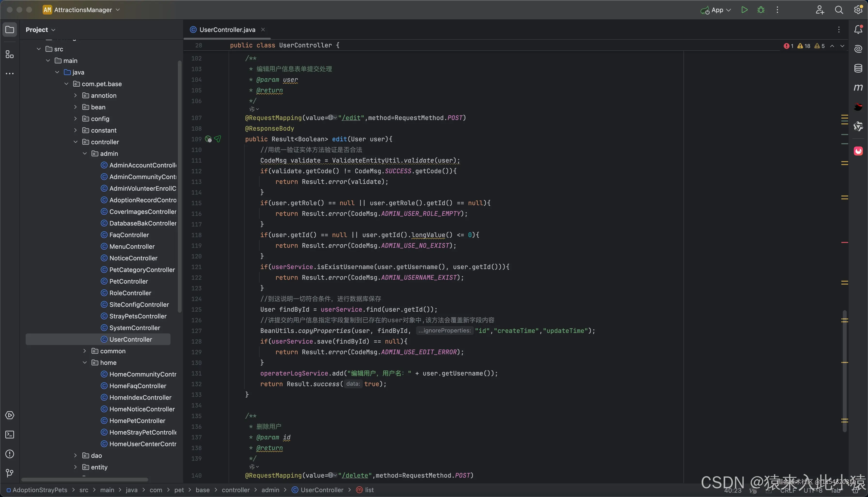Screen dimensions: 868x497
Task: Toggle the Project tool window folder icon
Action: 9,30
